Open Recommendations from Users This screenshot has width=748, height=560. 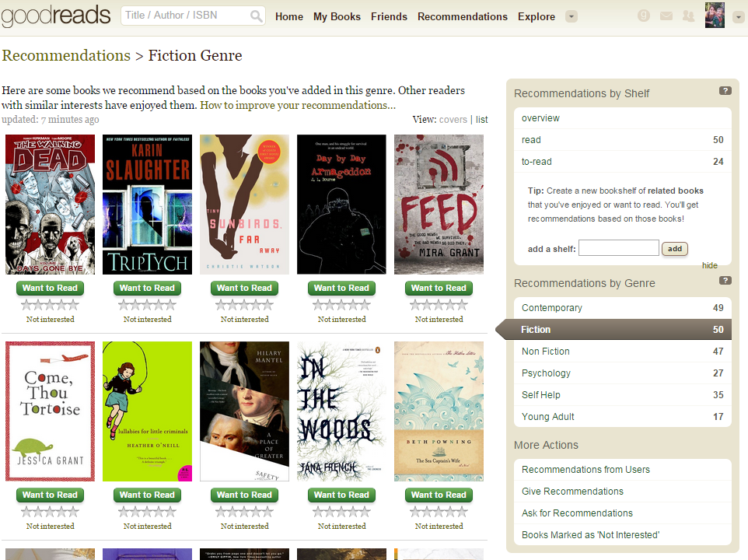click(623, 469)
